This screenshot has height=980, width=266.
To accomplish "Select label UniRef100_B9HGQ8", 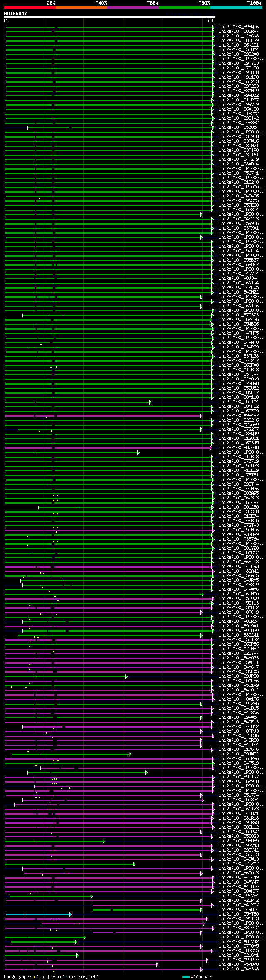I will tap(239, 72).
